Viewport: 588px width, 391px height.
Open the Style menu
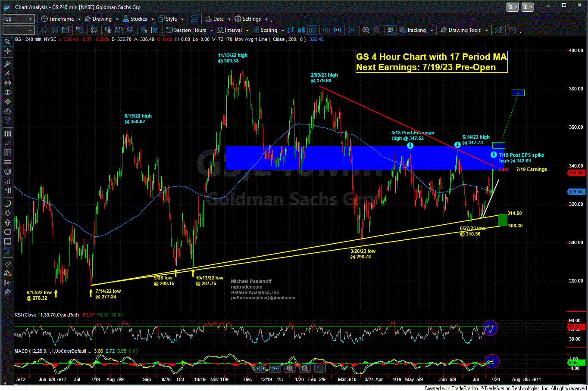(167, 19)
